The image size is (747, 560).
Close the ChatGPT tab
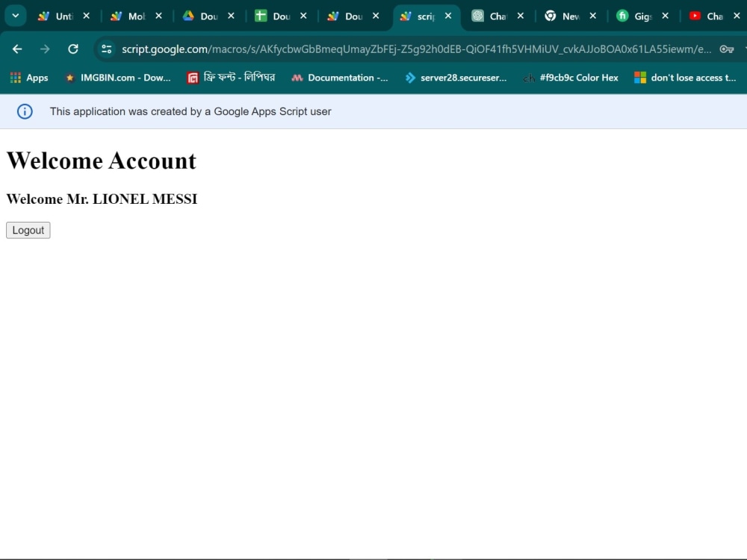click(x=521, y=16)
